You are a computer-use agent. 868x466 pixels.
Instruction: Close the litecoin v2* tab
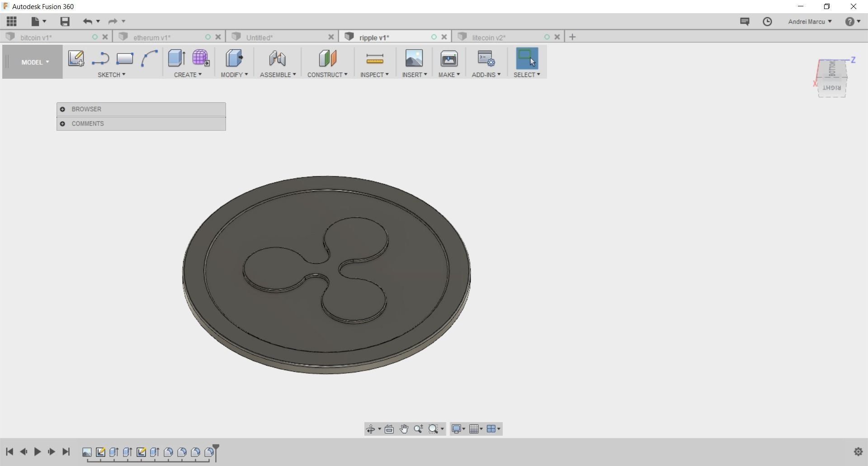[557, 37]
